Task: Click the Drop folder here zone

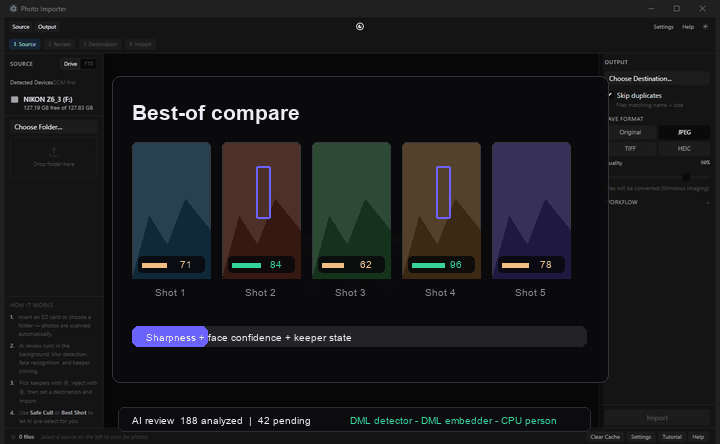Action: pyautogui.click(x=54, y=157)
